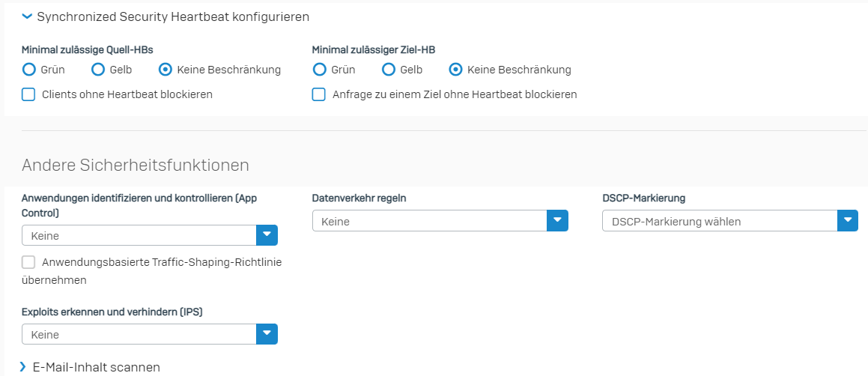Image resolution: width=868 pixels, height=376 pixels.
Task: Expand E-Mail-Inhalt scannen section chevron
Action: [22, 366]
